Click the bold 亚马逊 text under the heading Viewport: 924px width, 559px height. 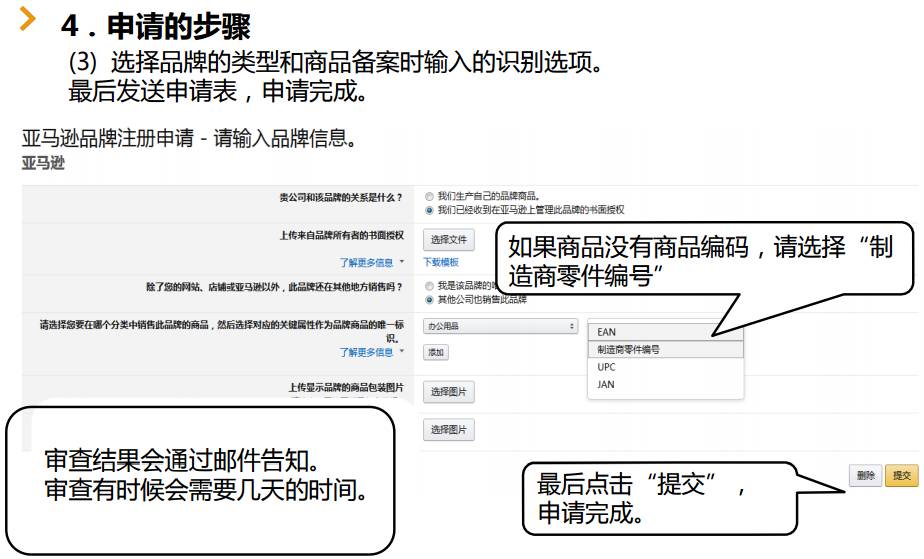42,163
